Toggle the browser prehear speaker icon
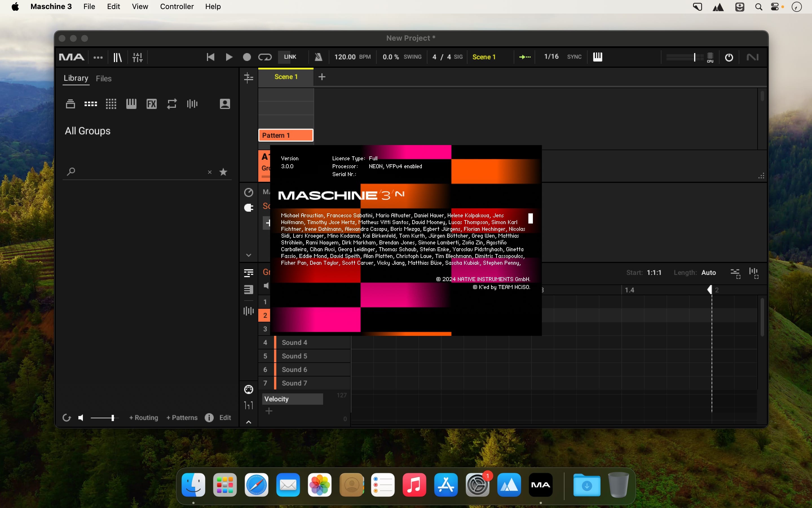 (81, 418)
